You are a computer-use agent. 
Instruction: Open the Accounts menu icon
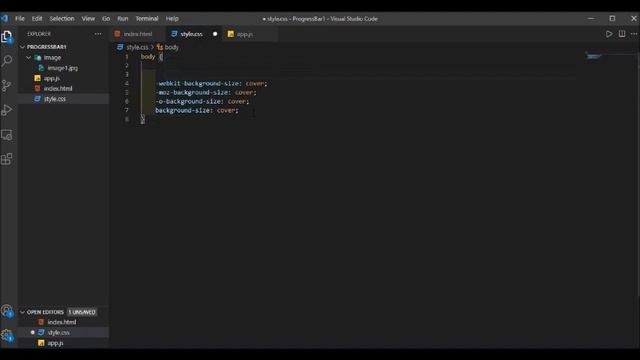[x=7, y=311]
